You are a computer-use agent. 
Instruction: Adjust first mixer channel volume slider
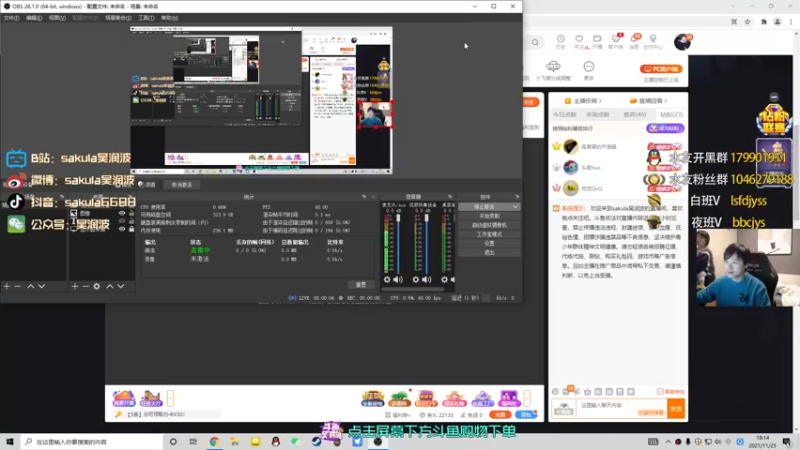(x=398, y=218)
